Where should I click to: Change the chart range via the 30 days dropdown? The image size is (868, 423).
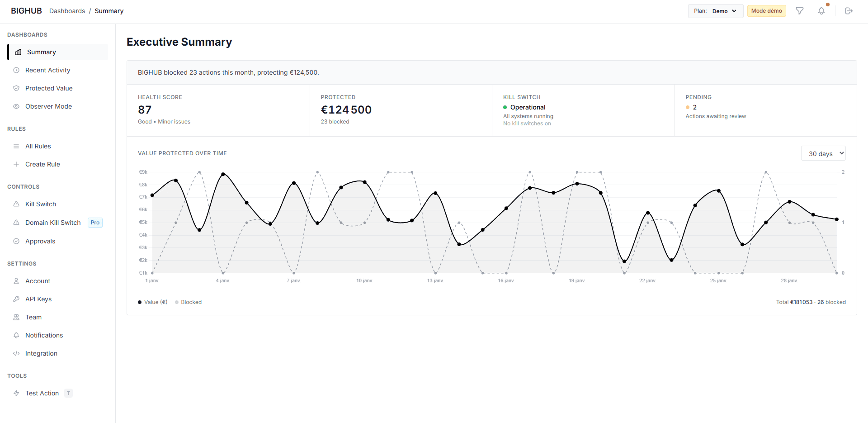click(823, 153)
